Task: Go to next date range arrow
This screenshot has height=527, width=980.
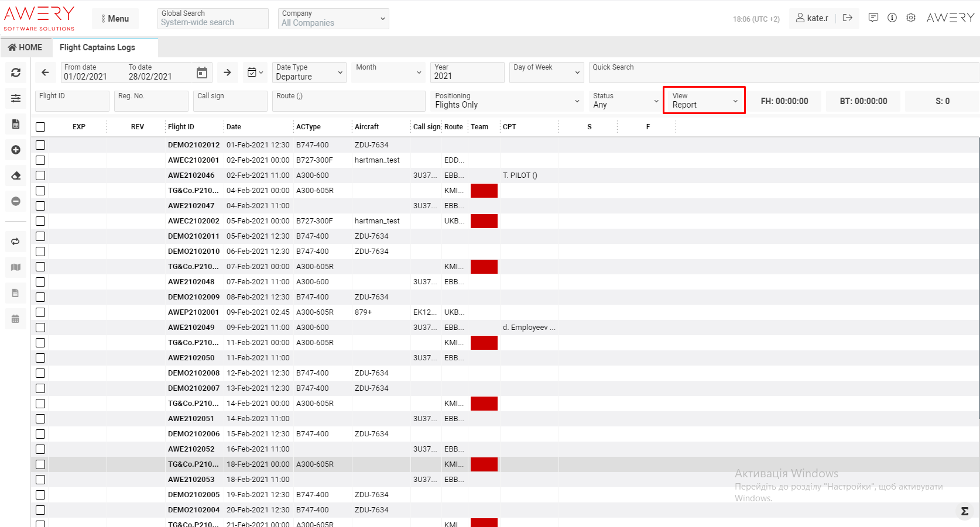Action: (227, 73)
